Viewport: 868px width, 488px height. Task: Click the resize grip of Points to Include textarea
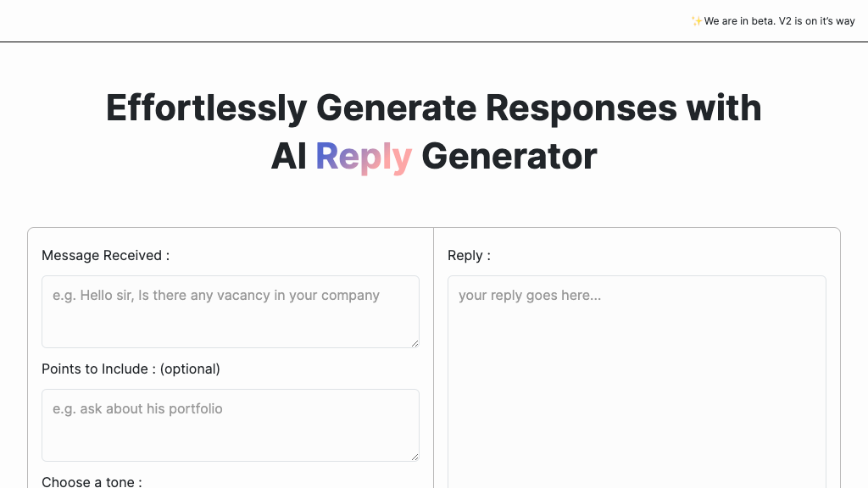(x=415, y=457)
